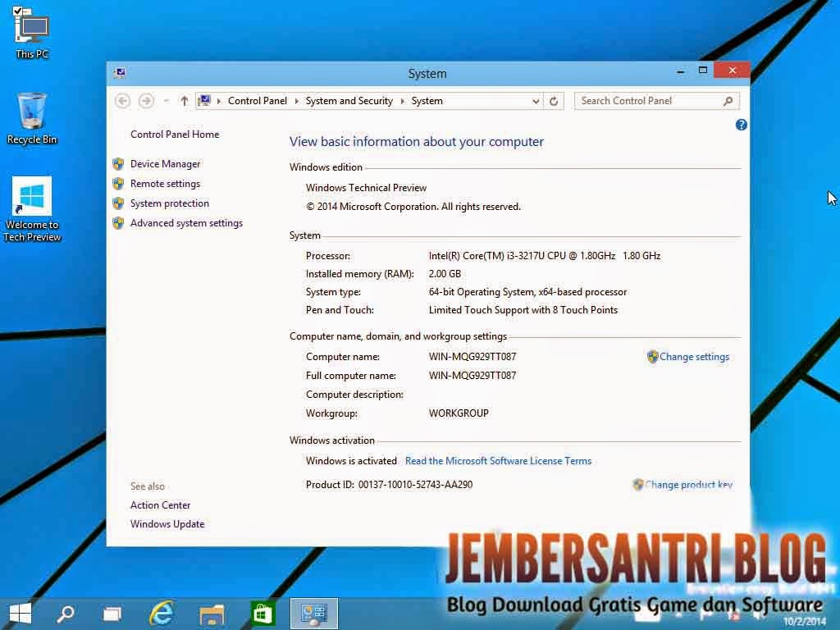Refresh the System page
This screenshot has width=840, height=630.
pyautogui.click(x=554, y=100)
